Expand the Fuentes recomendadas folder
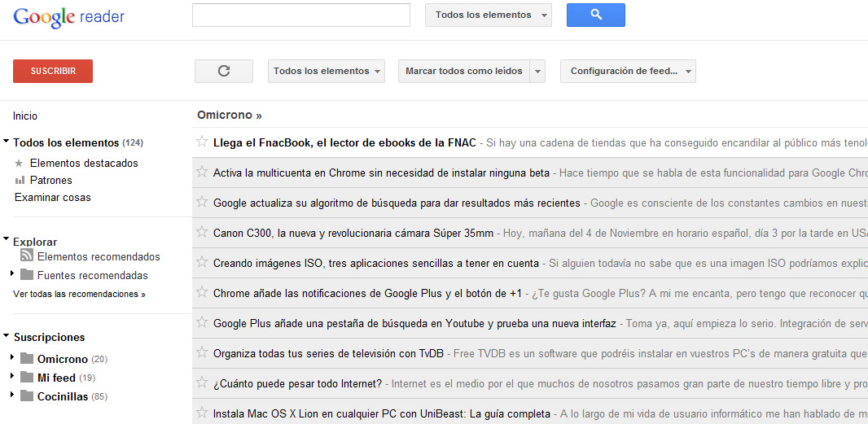868x424 pixels. pyautogui.click(x=12, y=273)
